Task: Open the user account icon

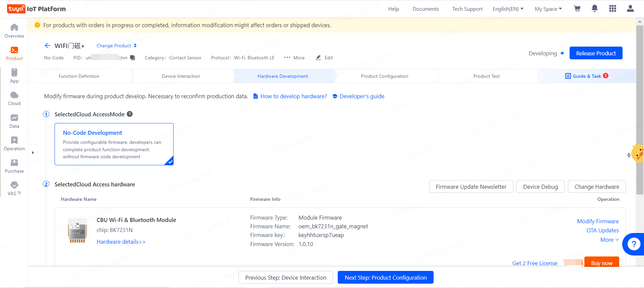Action: [x=630, y=9]
